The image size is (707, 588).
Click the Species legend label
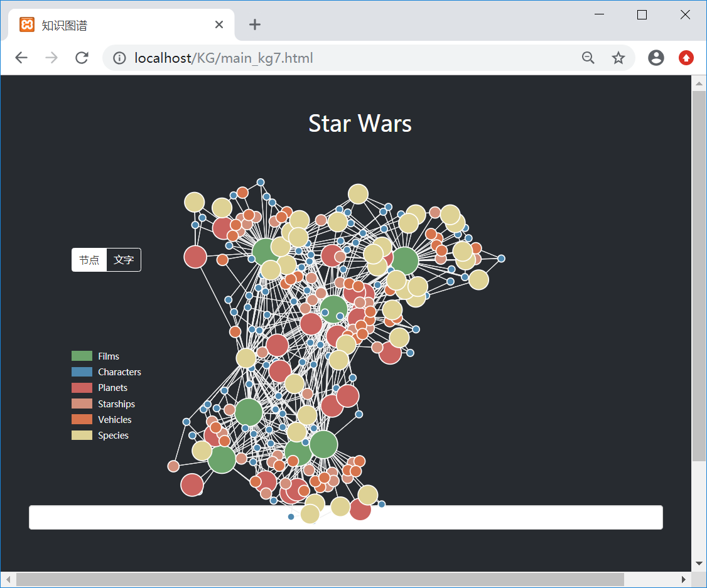click(113, 436)
